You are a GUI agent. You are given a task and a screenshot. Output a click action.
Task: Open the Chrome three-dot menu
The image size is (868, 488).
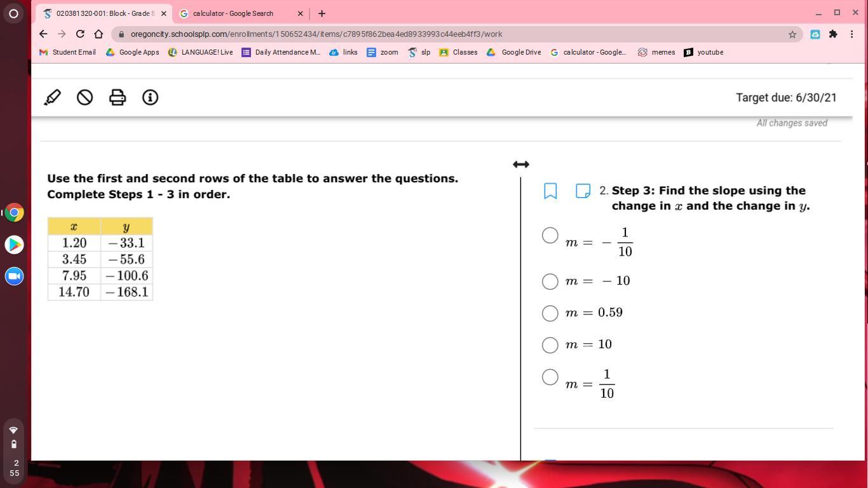tap(851, 34)
